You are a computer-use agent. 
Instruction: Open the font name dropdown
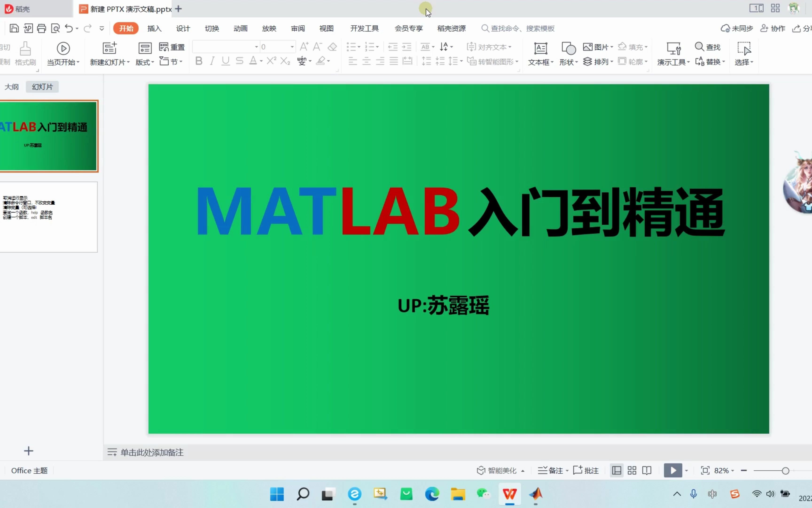(x=256, y=47)
